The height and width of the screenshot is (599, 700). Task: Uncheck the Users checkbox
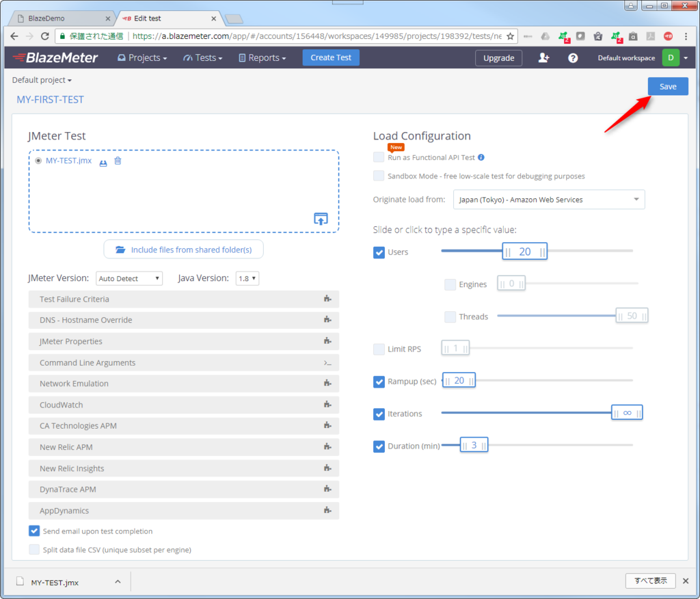(x=379, y=252)
